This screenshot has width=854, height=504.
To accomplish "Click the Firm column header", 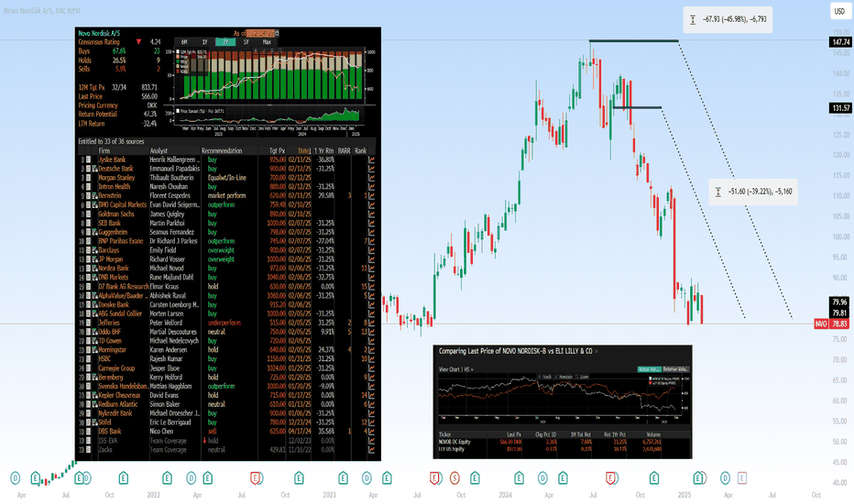I will [x=104, y=151].
